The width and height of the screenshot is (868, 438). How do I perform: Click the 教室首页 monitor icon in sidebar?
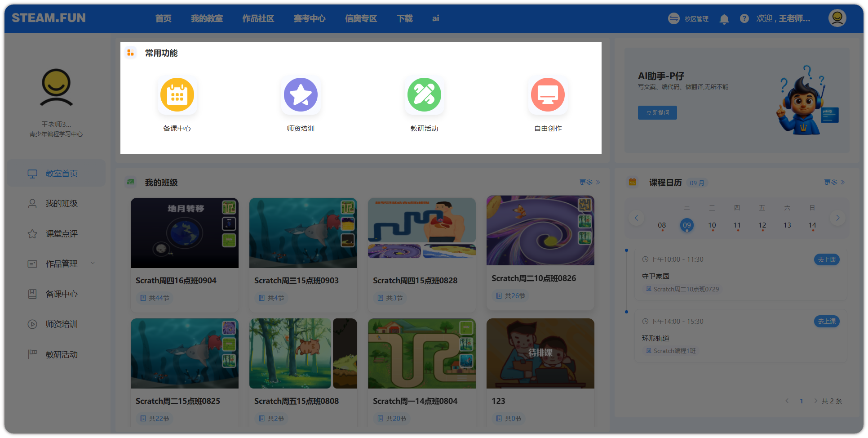click(32, 174)
